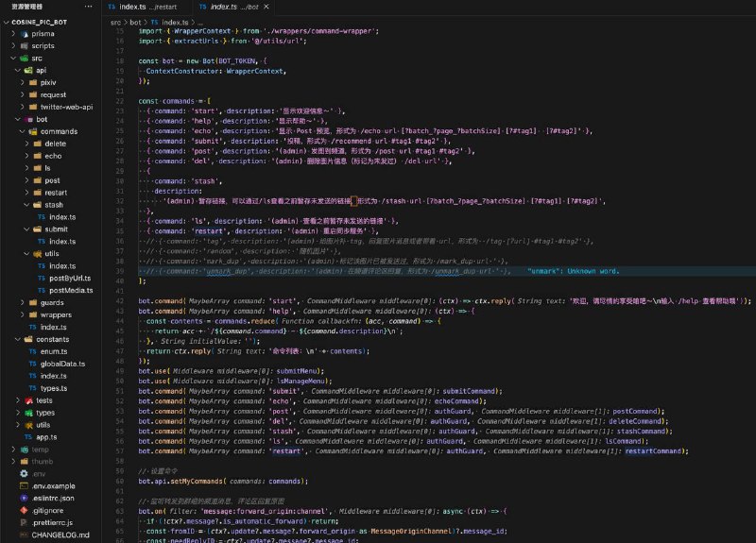Click the prisma folder icon
This screenshot has width=756, height=543.
23,33
